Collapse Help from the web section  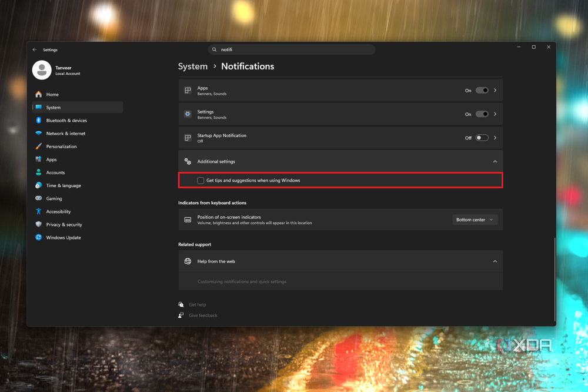(x=495, y=261)
